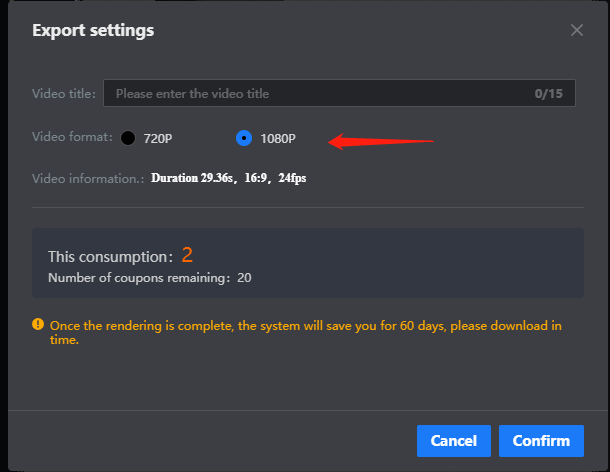Select the 1080P radio button

[x=244, y=138]
